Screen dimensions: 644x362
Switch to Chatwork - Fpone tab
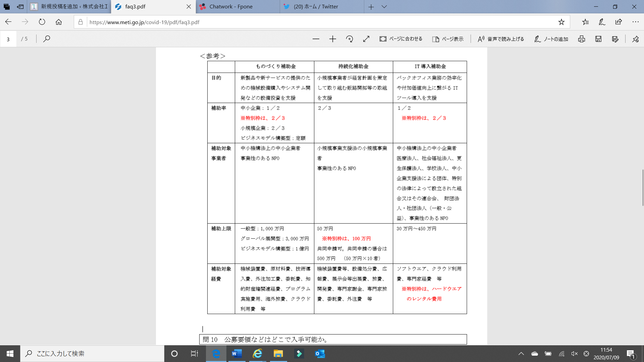pyautogui.click(x=238, y=7)
